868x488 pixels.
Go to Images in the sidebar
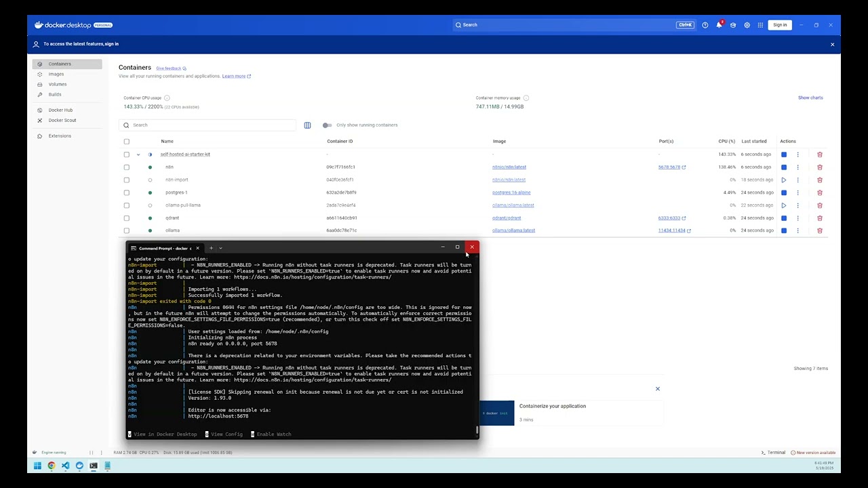click(67, 75)
